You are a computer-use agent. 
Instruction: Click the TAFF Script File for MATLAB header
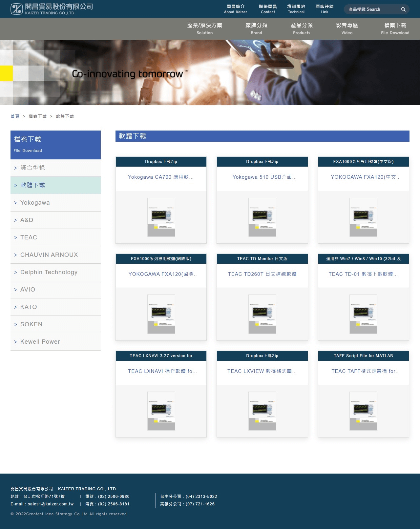pyautogui.click(x=363, y=356)
